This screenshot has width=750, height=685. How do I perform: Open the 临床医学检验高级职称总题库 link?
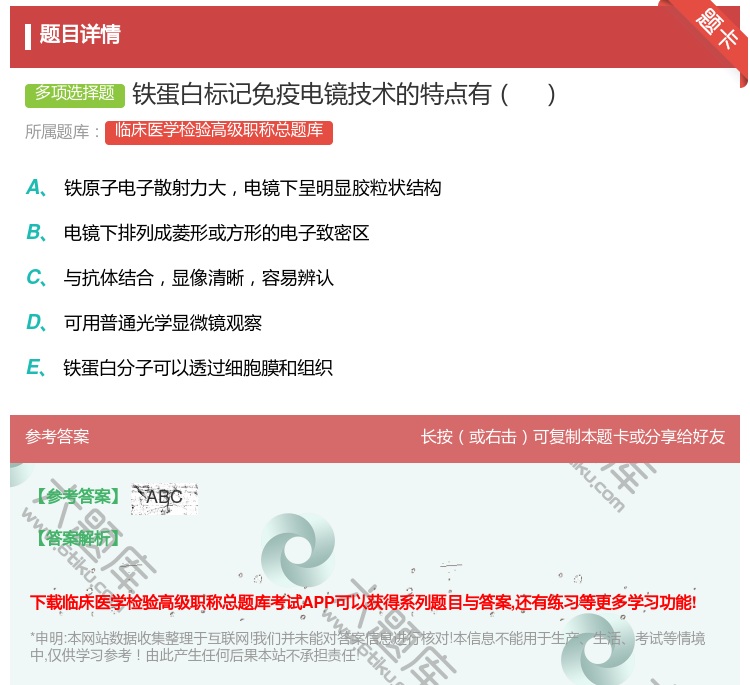[219, 131]
